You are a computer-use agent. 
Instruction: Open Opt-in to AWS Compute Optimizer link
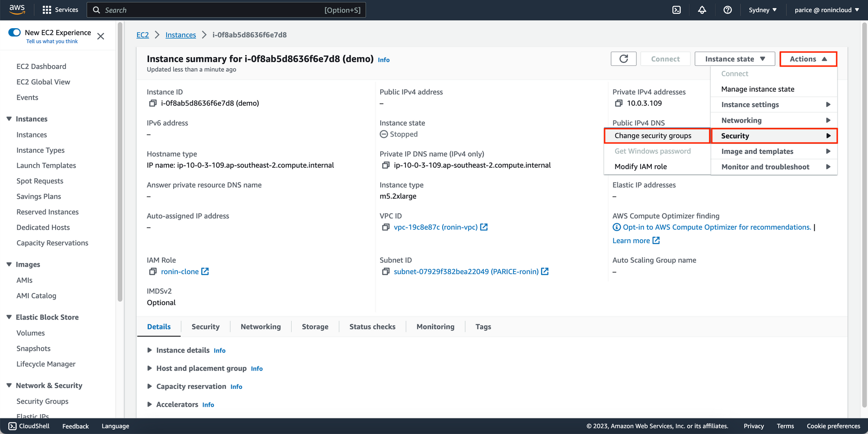(x=717, y=227)
